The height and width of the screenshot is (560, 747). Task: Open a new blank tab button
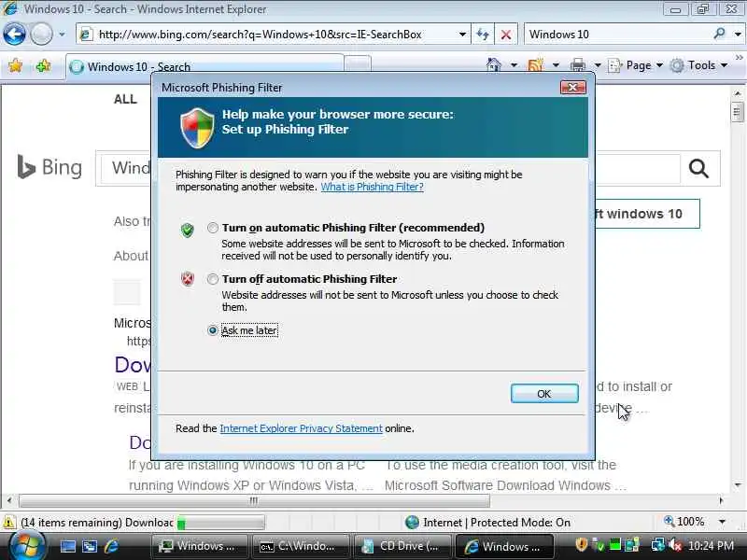point(358,64)
